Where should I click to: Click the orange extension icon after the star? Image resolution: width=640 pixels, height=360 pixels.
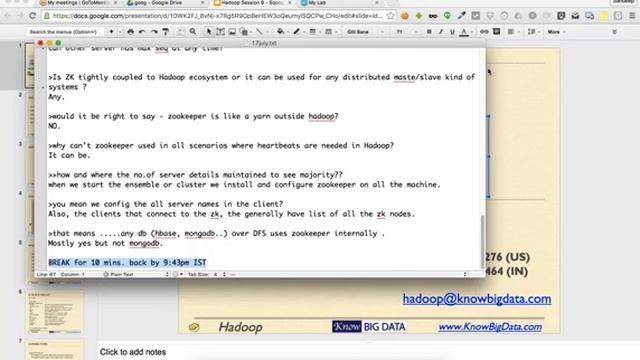[405, 16]
